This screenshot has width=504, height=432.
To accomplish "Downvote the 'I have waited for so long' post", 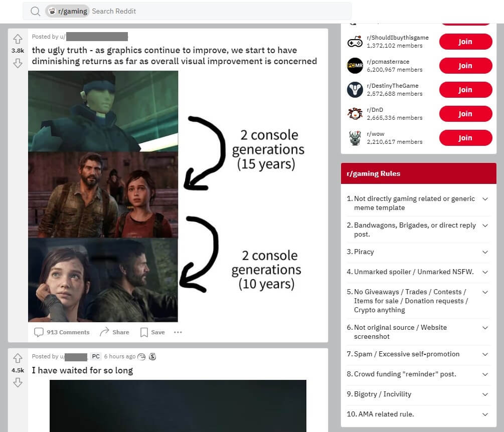I will pyautogui.click(x=18, y=382).
